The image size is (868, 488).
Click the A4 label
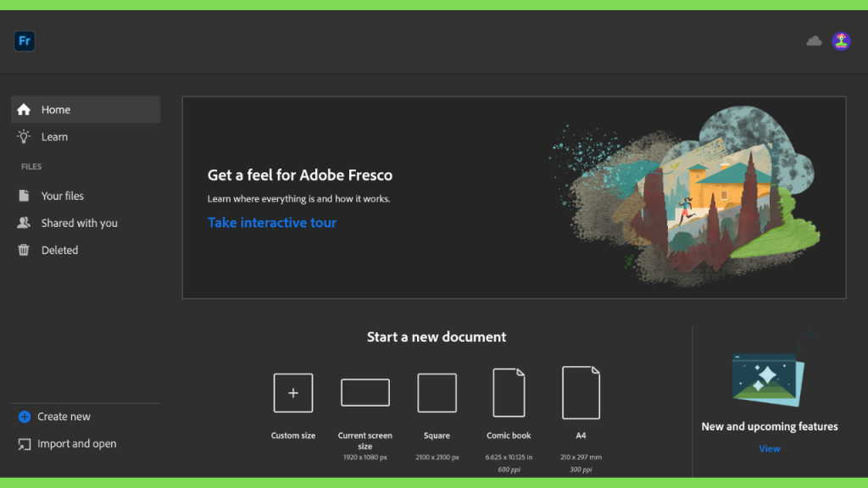[x=581, y=435]
